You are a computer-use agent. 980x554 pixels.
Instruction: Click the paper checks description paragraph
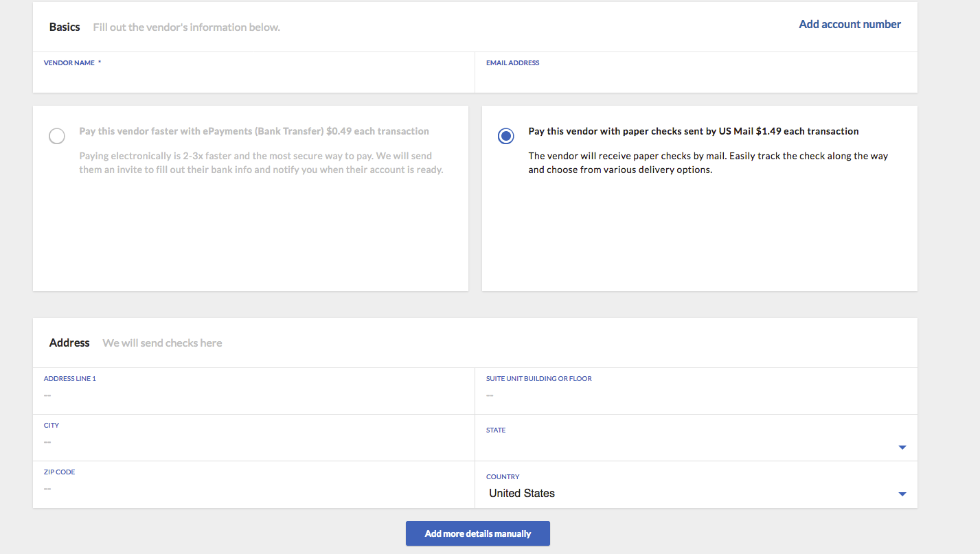[x=707, y=163]
